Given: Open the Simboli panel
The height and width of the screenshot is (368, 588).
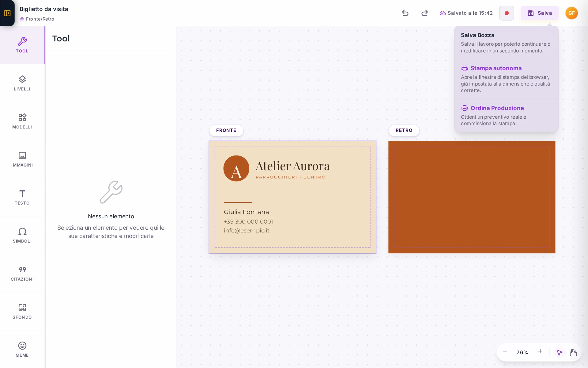Looking at the screenshot, I should [22, 235].
